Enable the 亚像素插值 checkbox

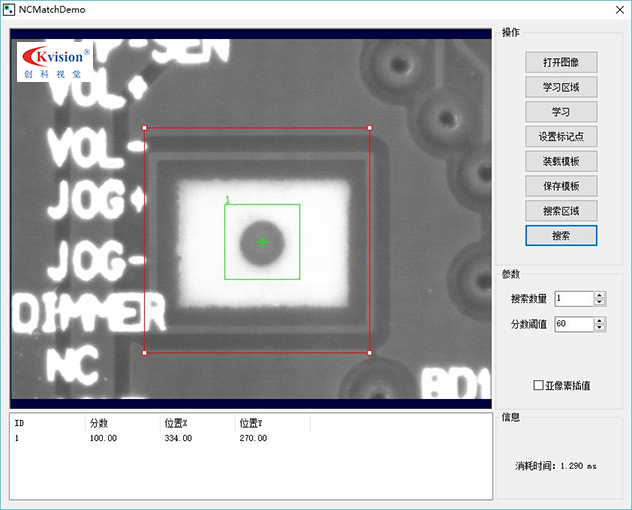(x=539, y=385)
